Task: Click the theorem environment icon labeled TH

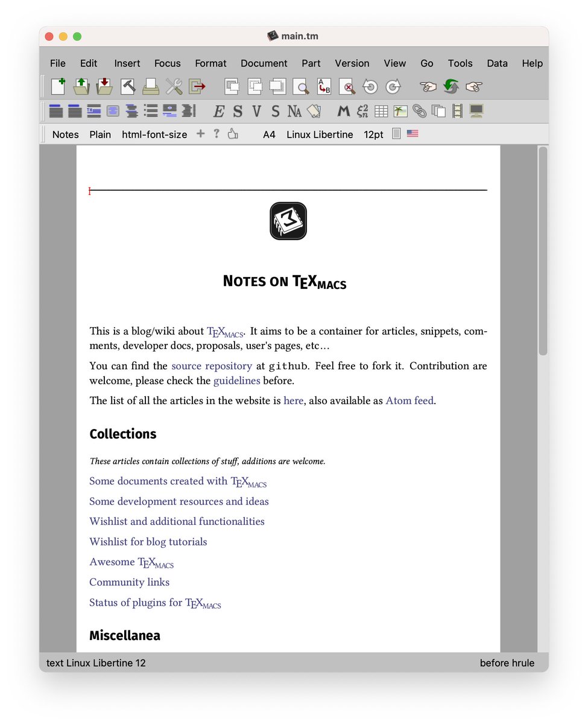Action: click(94, 111)
